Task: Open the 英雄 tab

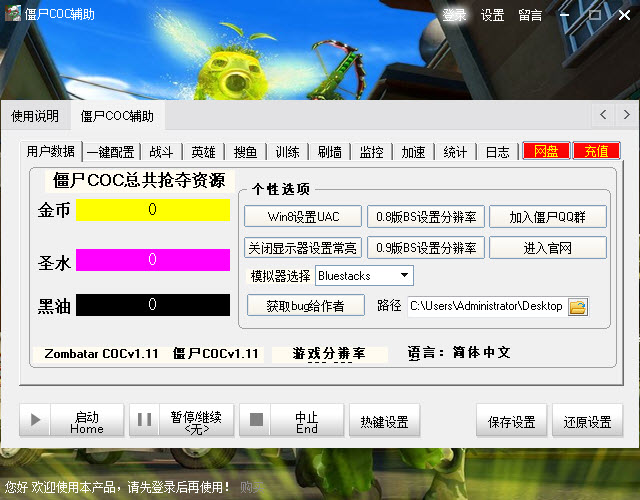Action: click(203, 152)
